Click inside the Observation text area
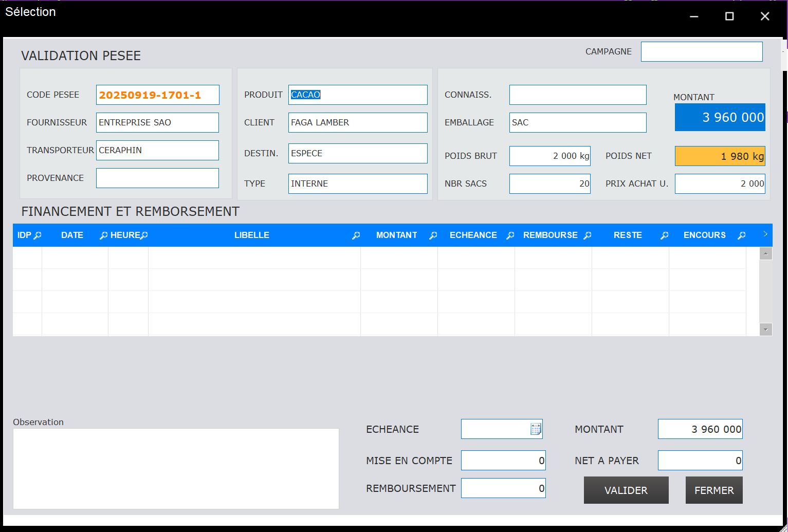Image resolution: width=788 pixels, height=532 pixels. coord(176,468)
